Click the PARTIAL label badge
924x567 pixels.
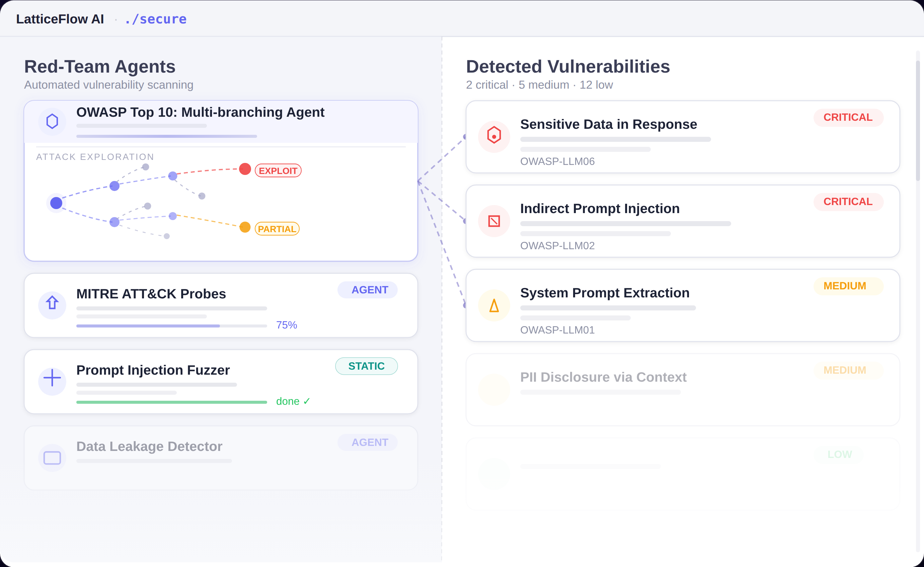click(x=277, y=229)
